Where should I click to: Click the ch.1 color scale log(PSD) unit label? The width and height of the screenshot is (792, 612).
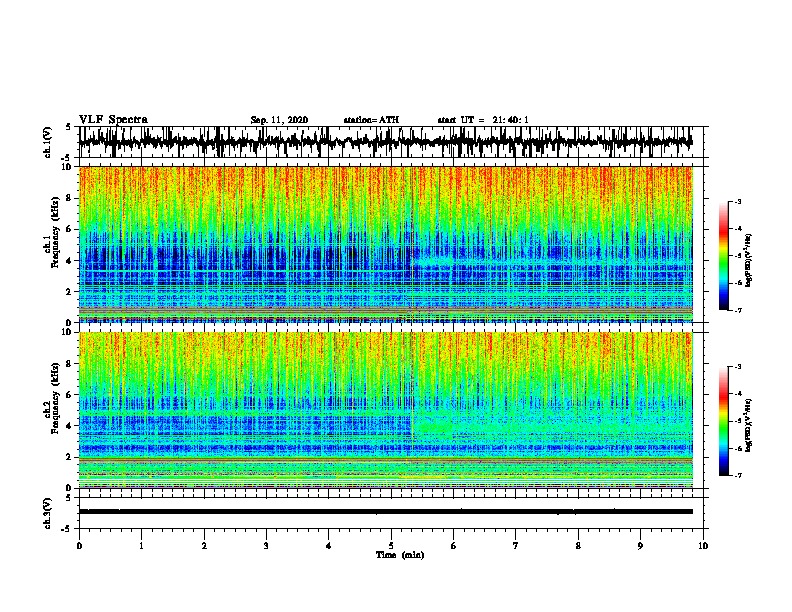tap(749, 260)
